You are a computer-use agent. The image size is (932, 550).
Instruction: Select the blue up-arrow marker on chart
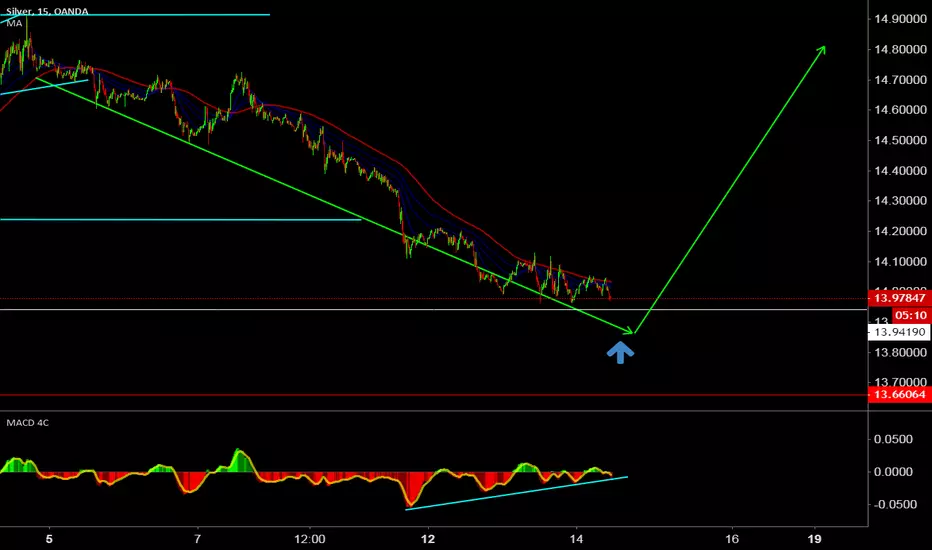click(620, 351)
